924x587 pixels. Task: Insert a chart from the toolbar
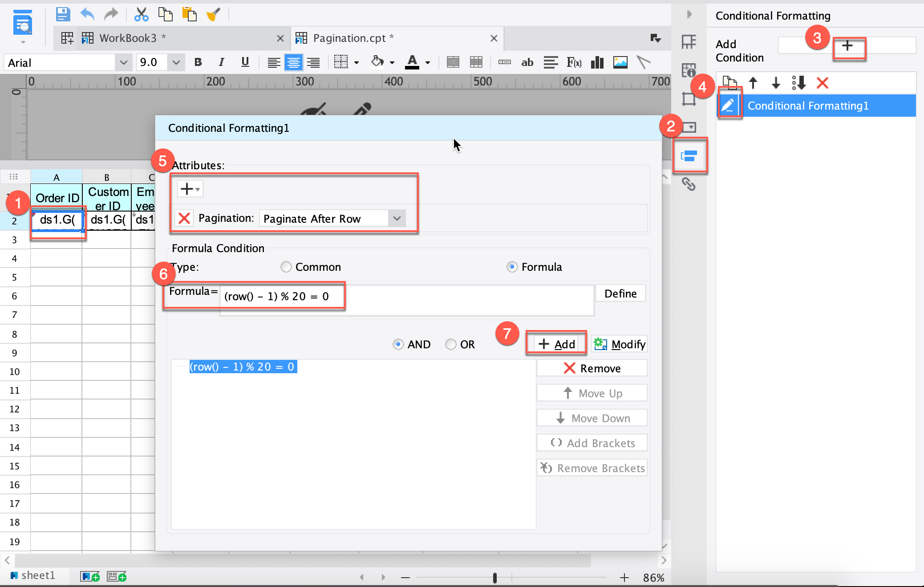pyautogui.click(x=597, y=62)
